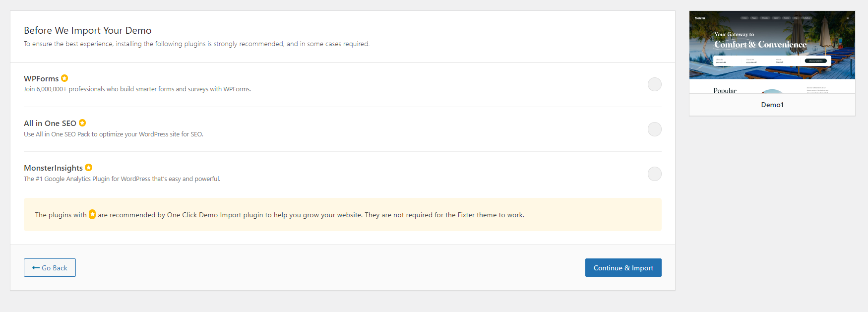Click the notice text about recommended plugins
The image size is (868, 312).
click(x=280, y=215)
